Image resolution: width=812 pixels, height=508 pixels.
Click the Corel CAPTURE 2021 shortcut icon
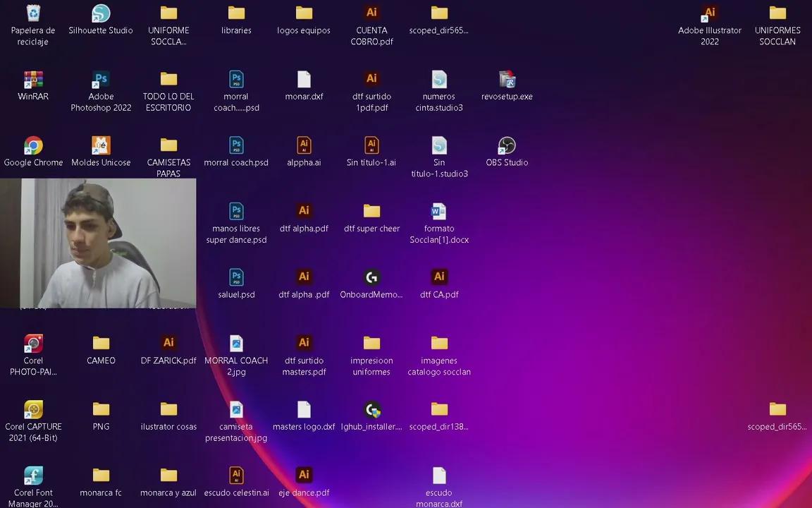click(33, 409)
